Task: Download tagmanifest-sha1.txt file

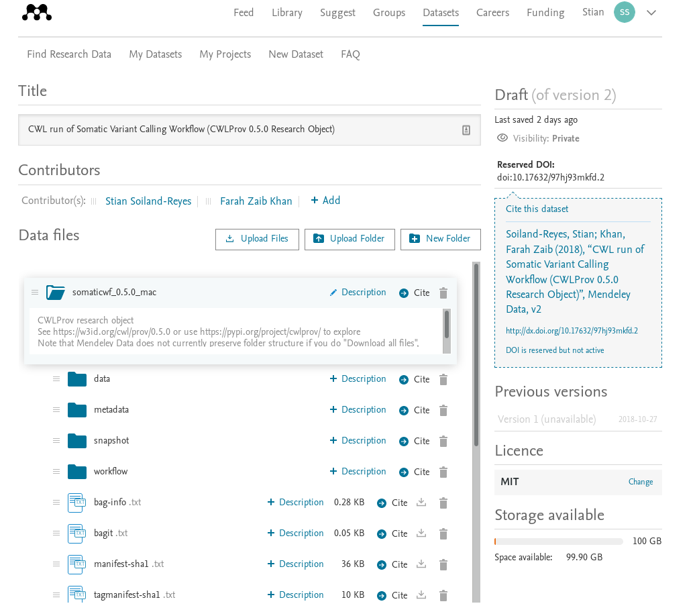Action: (x=421, y=595)
